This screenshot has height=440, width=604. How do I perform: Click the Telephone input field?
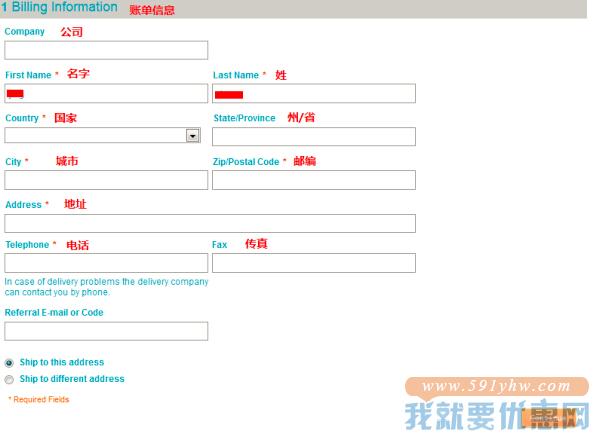pos(106,263)
